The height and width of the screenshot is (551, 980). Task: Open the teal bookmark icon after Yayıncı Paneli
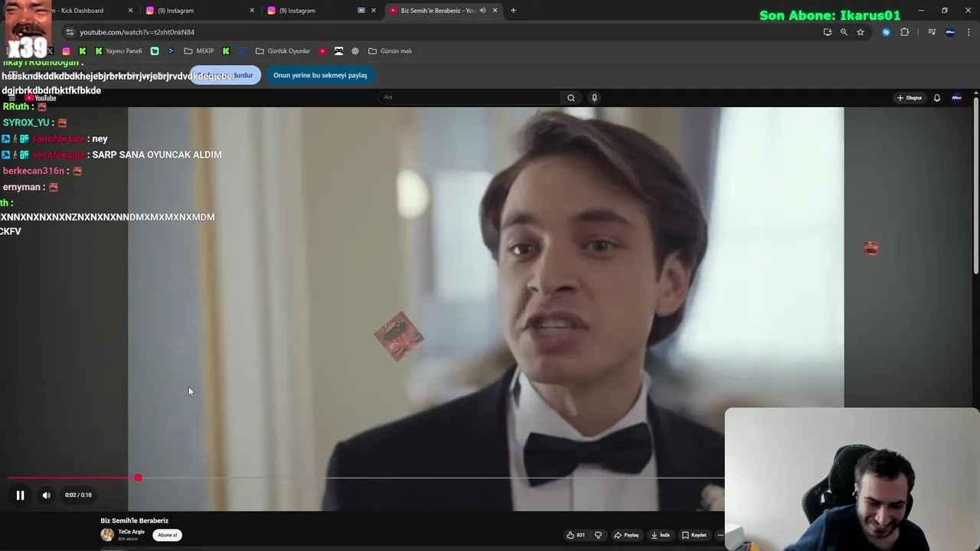(155, 51)
